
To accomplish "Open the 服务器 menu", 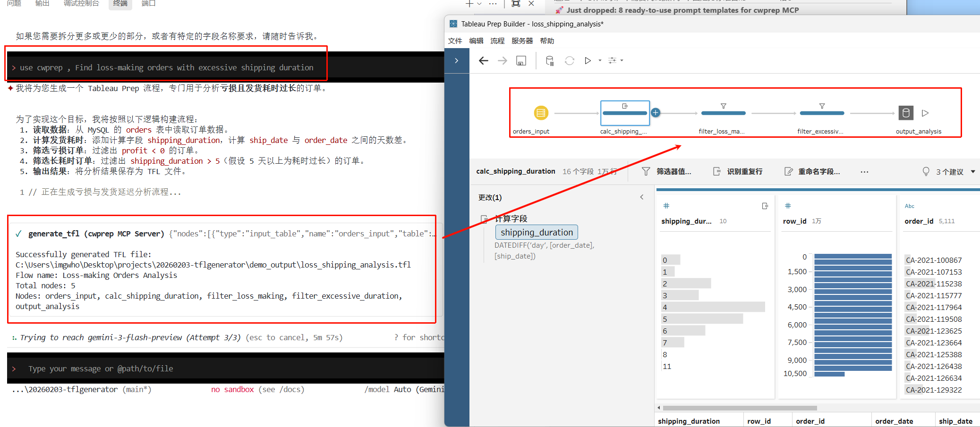I will (x=521, y=41).
